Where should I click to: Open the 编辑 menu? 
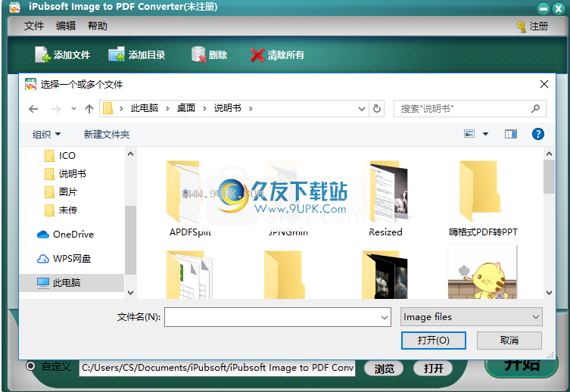point(66,26)
